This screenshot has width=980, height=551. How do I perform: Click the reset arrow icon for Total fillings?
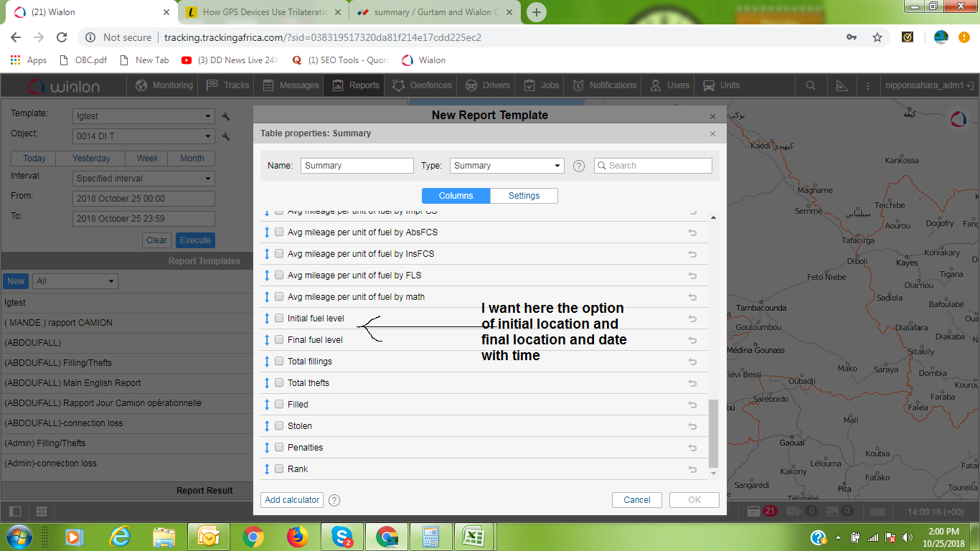(x=692, y=362)
